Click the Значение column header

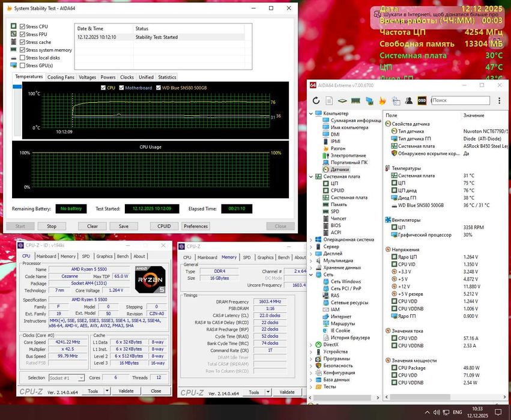coord(474,115)
